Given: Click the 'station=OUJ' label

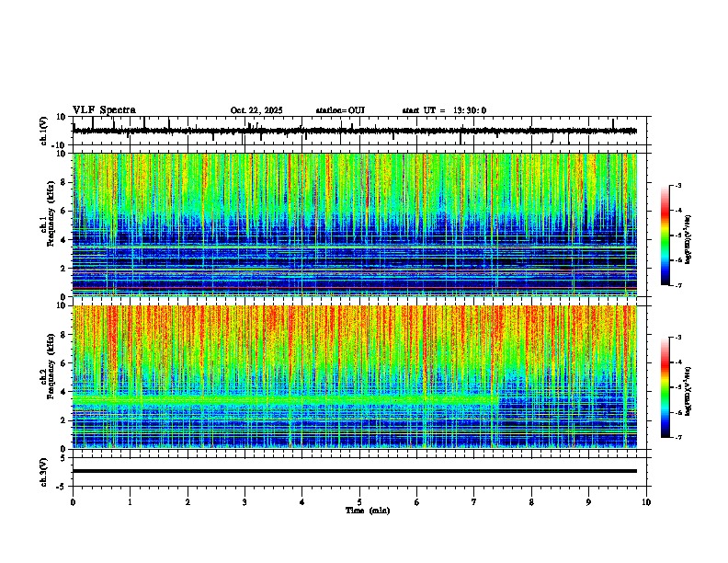Looking at the screenshot, I should [x=340, y=110].
